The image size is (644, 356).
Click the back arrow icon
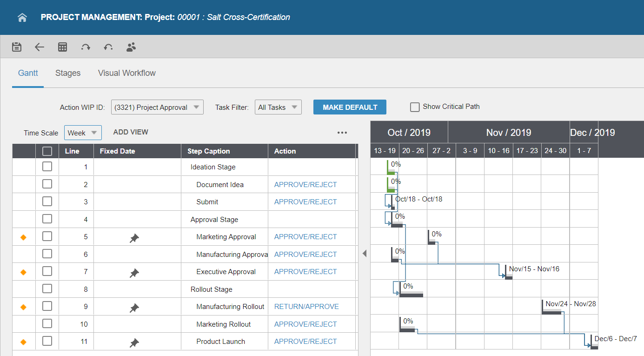point(40,47)
